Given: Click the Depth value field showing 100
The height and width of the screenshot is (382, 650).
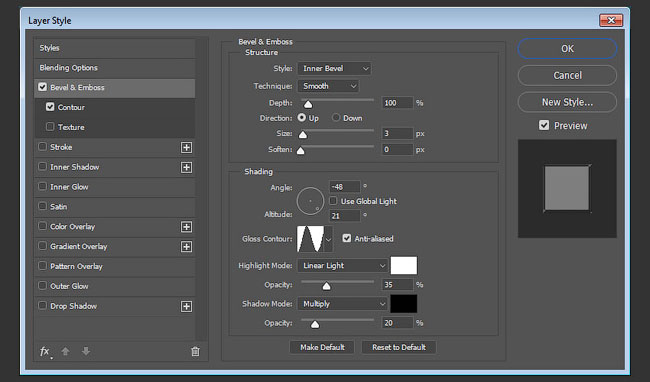Looking at the screenshot, I should [x=397, y=103].
